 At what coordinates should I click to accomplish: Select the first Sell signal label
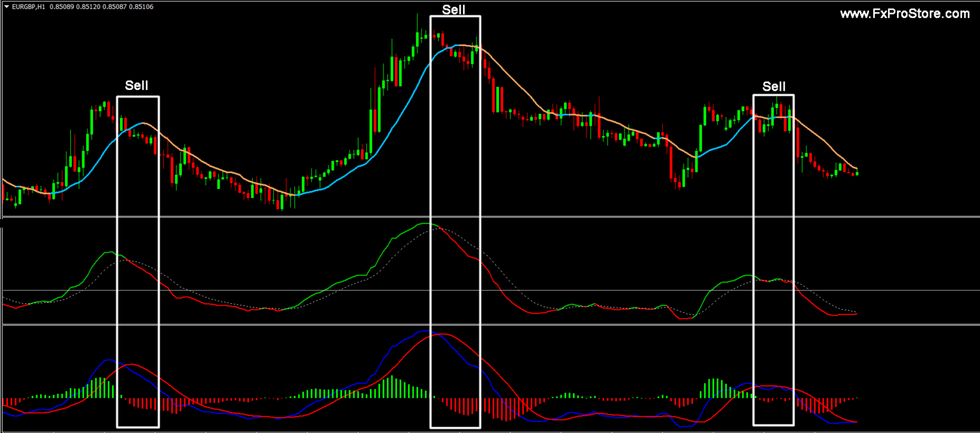tap(137, 84)
